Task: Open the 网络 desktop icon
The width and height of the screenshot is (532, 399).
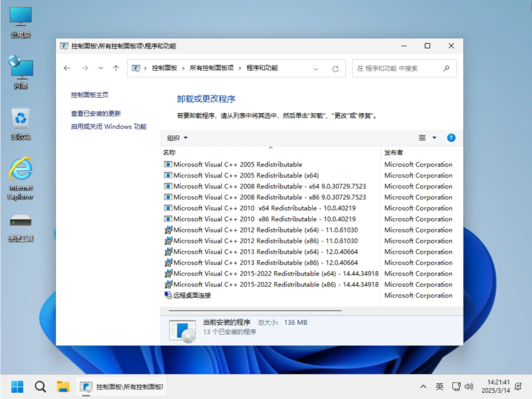Action: click(x=20, y=72)
